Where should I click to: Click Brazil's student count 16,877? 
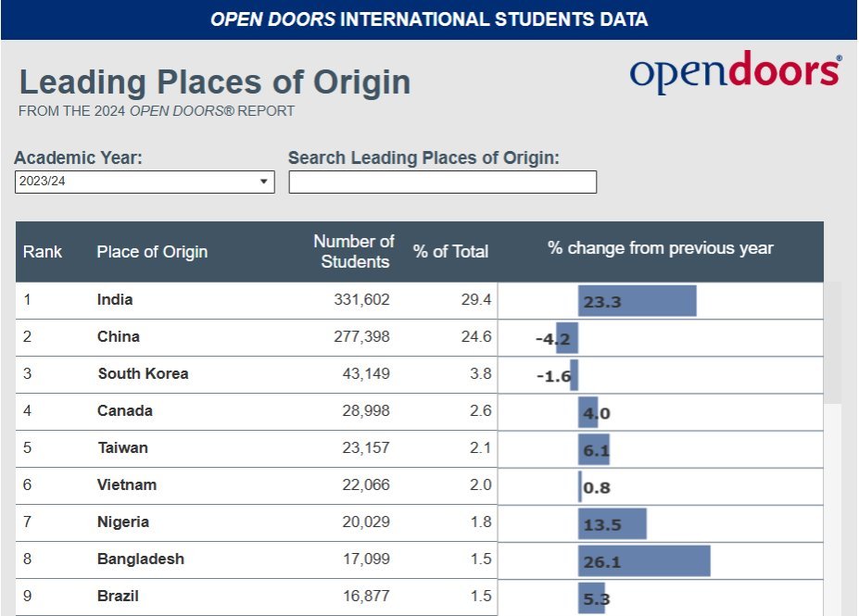coord(366,597)
